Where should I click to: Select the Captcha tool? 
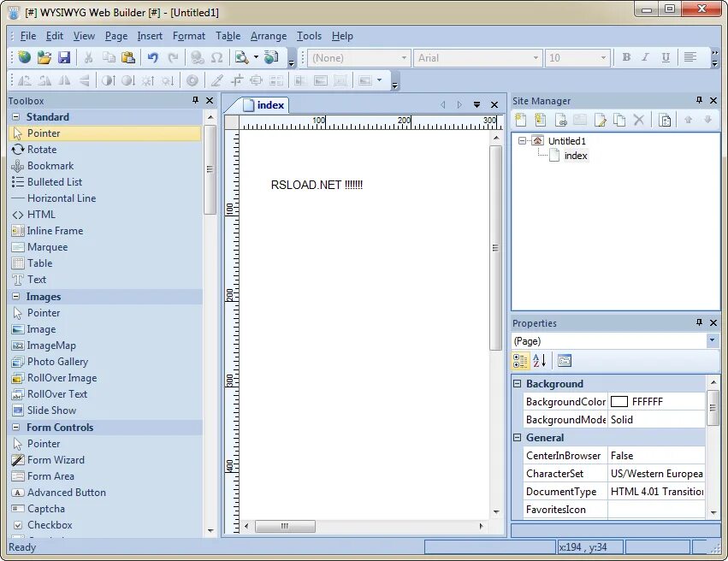tap(105, 509)
